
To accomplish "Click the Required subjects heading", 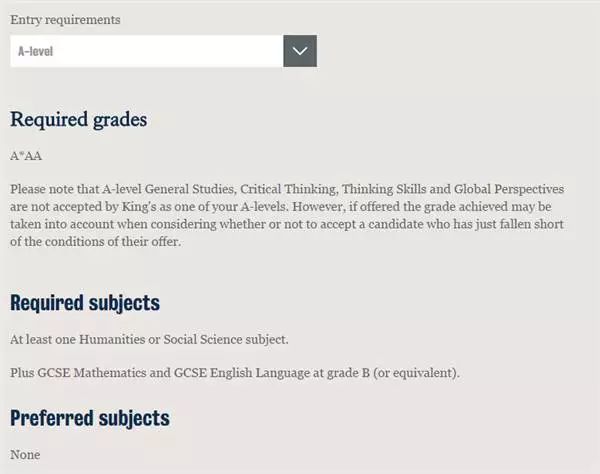I will coord(85,303).
